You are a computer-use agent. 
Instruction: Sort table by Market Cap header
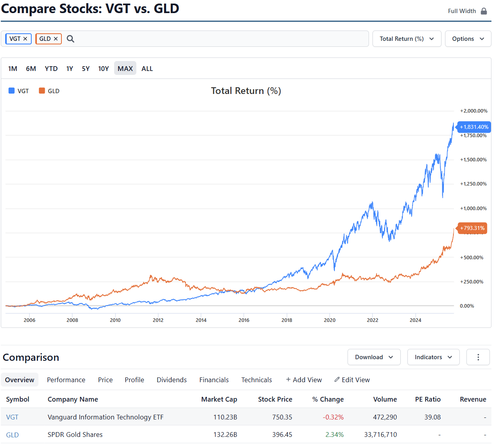pyautogui.click(x=219, y=399)
